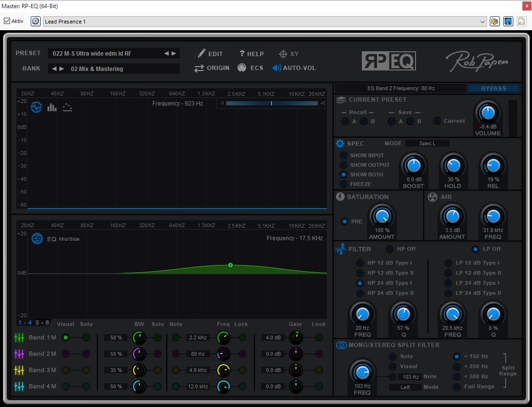Screen dimensions: 532x407
Task: Toggle Band 1 M Solo LED
Action: (x=86, y=337)
